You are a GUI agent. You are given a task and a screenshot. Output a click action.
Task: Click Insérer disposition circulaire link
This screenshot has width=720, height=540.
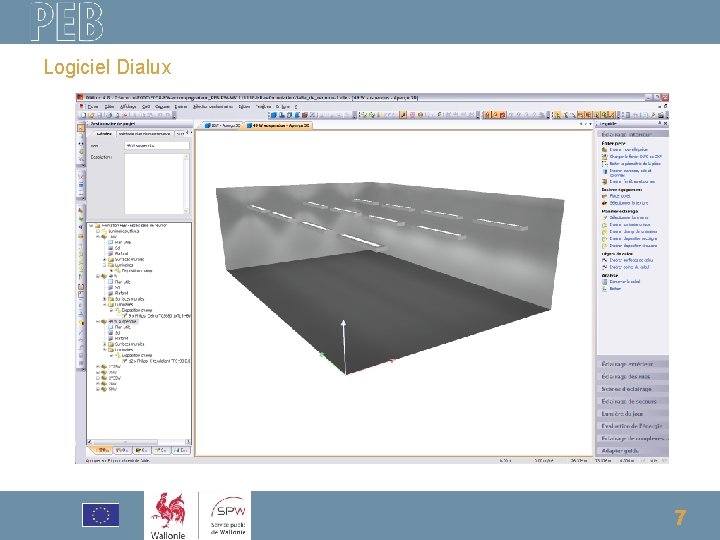coord(633,246)
